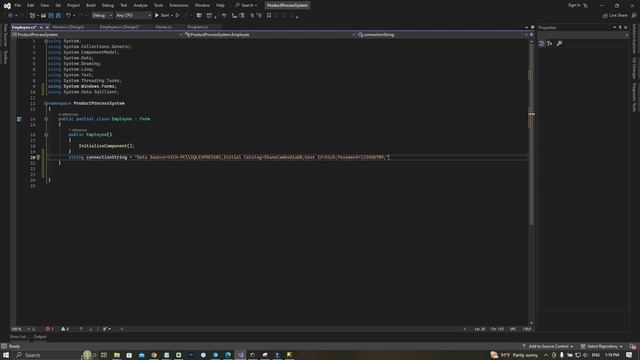Toggle auto-hide pin on Properties panel
Image resolution: width=640 pixels, height=360 pixels.
point(620,27)
